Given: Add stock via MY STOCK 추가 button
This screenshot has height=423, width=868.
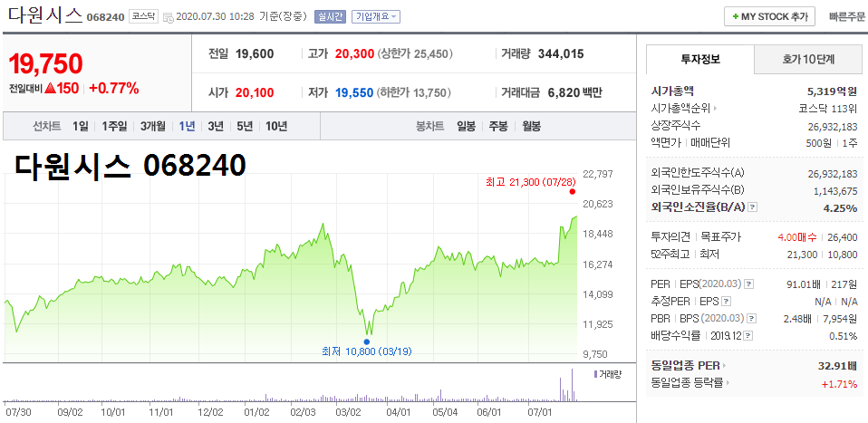Looking at the screenshot, I should point(769,16).
